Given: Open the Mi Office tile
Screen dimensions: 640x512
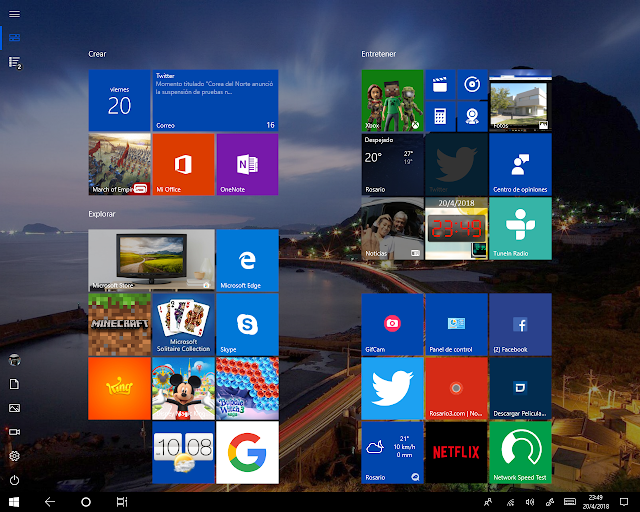Looking at the screenshot, I should tap(183, 164).
